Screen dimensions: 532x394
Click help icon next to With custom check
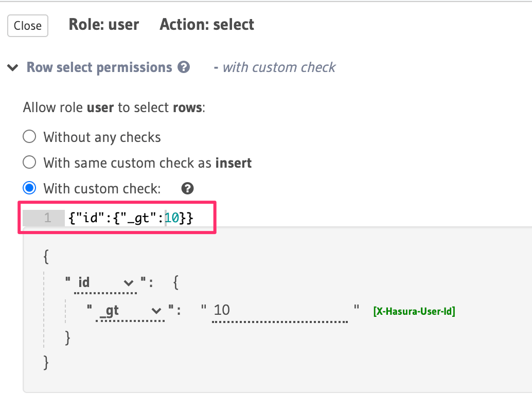188,188
